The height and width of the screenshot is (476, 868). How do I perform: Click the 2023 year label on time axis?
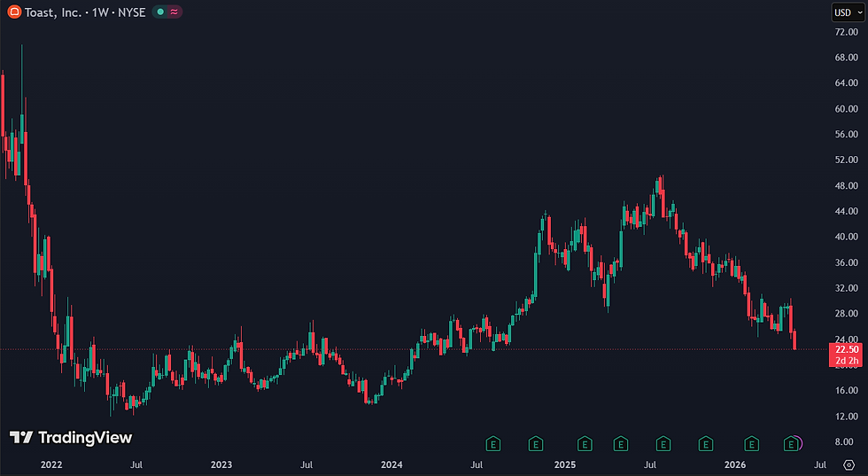[221, 464]
